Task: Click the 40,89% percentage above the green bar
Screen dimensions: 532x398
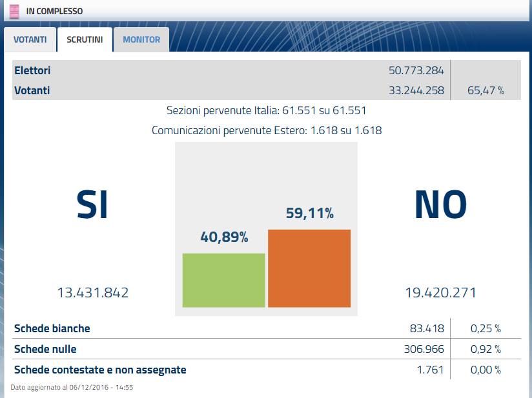Action: pos(224,237)
